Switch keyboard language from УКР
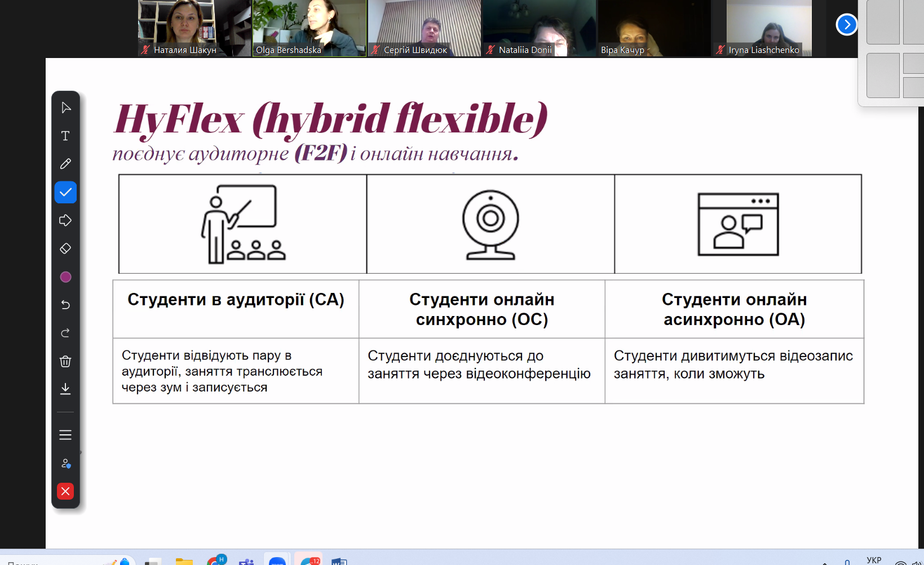 tap(873, 560)
